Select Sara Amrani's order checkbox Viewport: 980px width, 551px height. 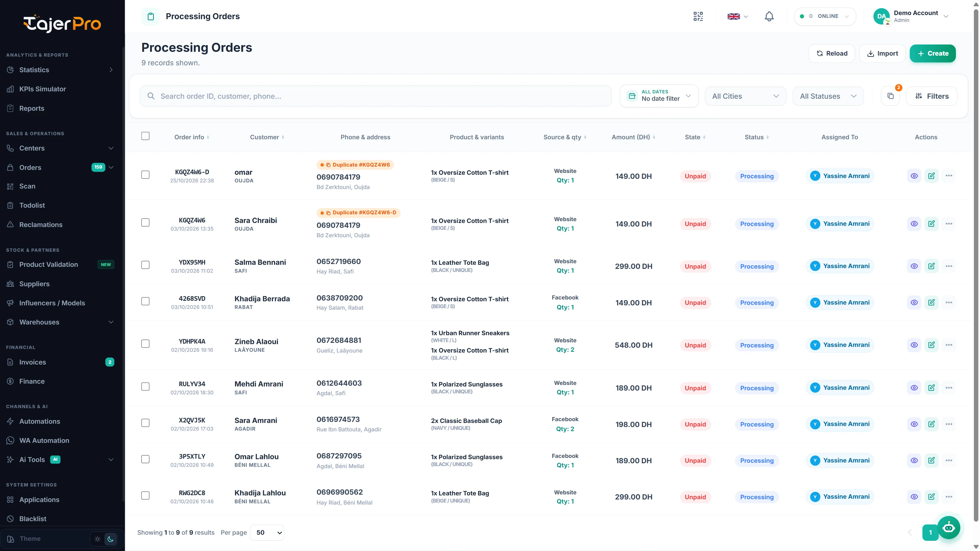tap(145, 423)
